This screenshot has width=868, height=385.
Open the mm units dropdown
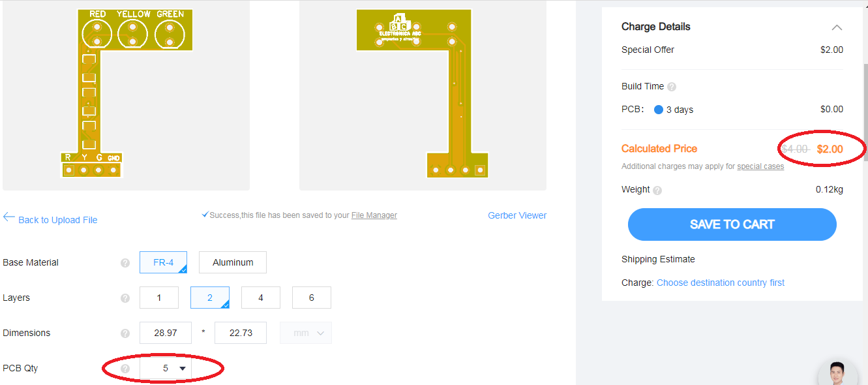(306, 333)
